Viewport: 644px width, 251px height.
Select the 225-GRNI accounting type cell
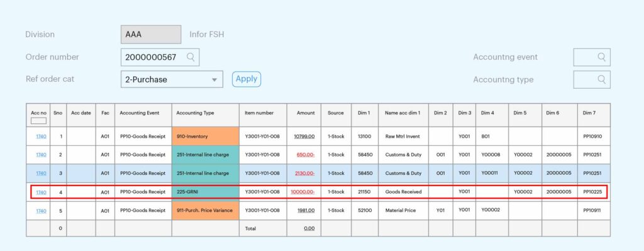[206, 192]
